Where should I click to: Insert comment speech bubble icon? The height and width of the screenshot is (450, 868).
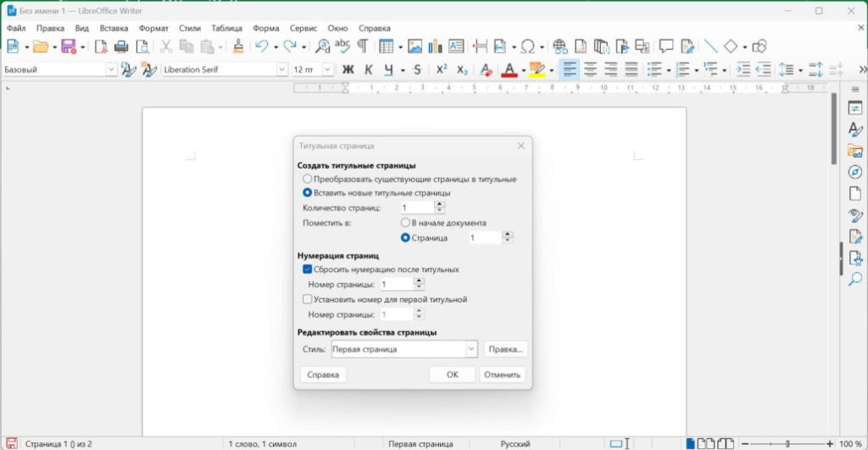point(666,47)
